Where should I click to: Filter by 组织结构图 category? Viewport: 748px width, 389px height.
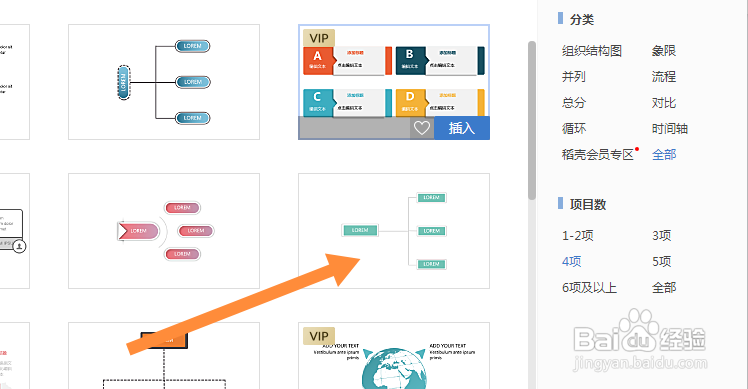(x=592, y=51)
